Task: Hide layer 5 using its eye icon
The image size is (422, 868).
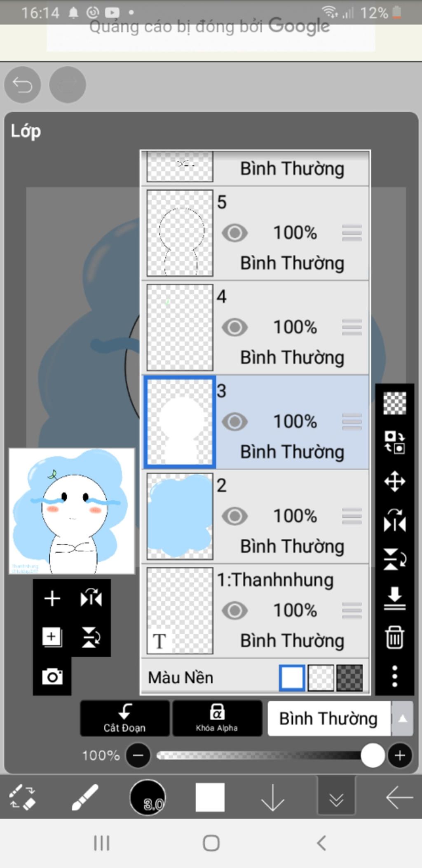Action: coord(234,233)
